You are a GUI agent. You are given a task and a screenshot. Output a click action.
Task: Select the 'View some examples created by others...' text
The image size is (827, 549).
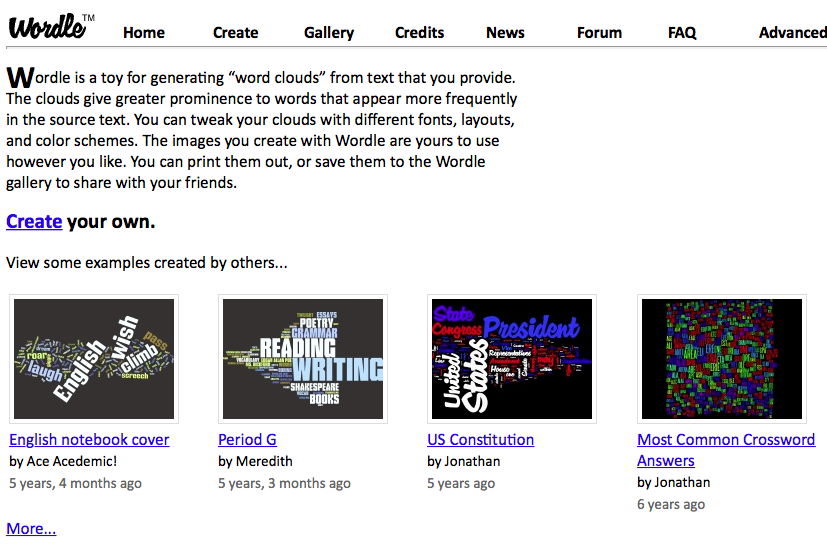(147, 263)
